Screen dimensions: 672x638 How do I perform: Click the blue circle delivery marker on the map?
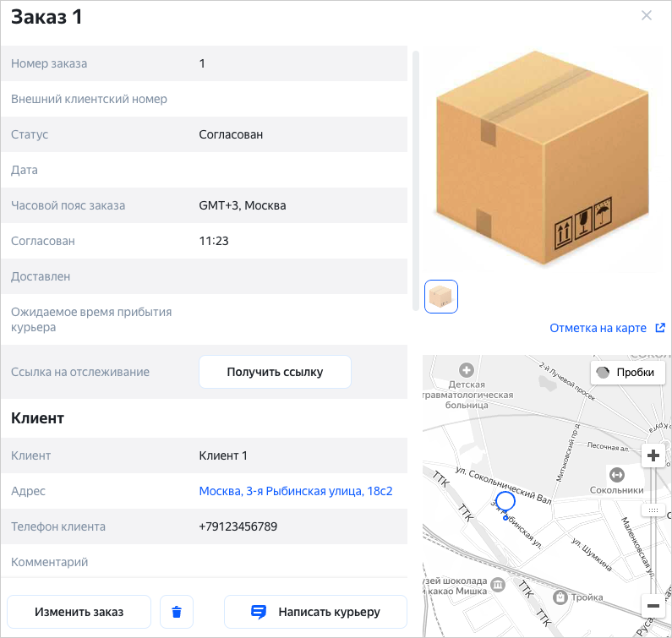click(505, 502)
